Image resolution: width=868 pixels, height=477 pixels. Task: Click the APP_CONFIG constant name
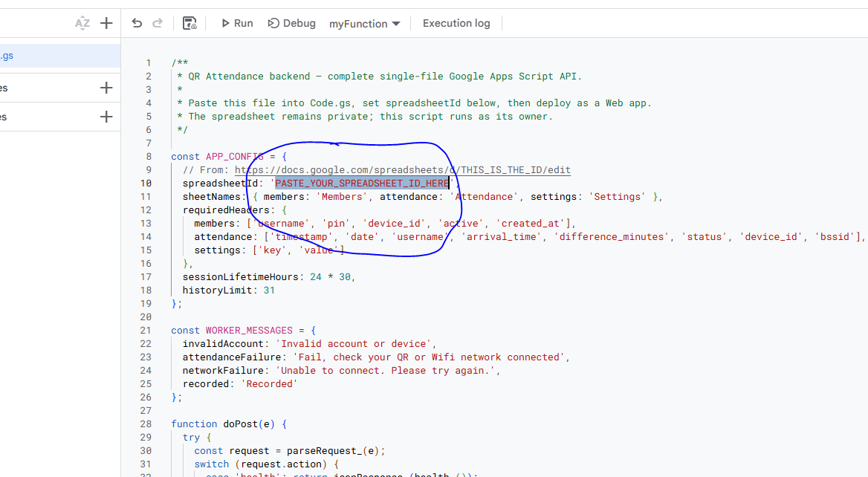235,157
